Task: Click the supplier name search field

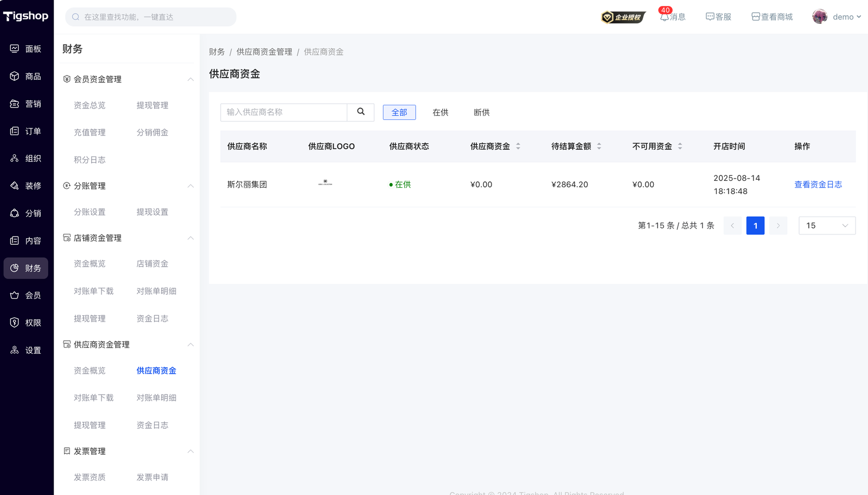Action: pos(284,112)
